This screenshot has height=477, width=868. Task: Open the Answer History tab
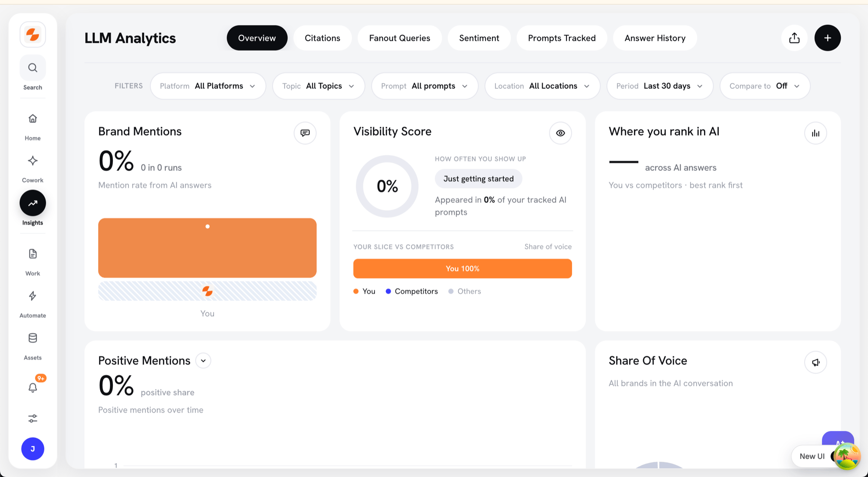tap(655, 38)
